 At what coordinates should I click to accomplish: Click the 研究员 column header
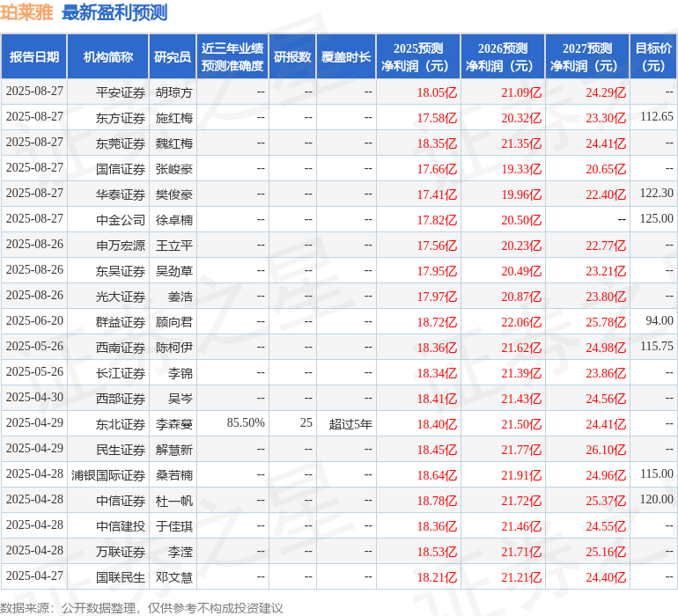[x=172, y=57]
